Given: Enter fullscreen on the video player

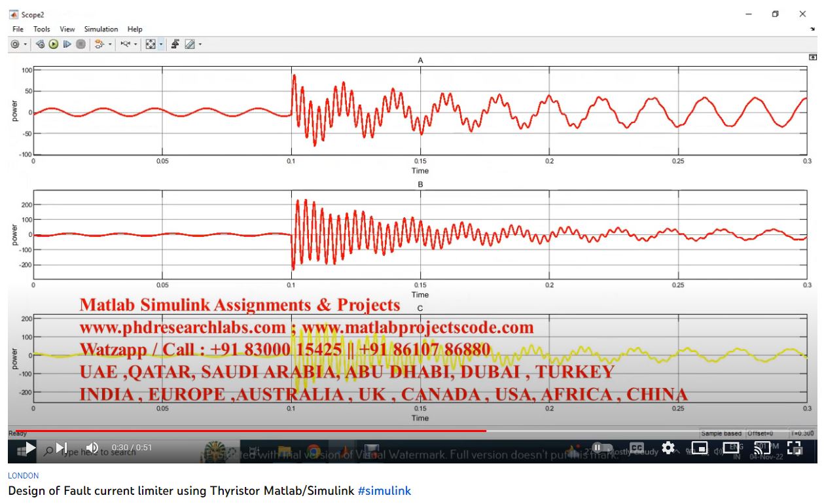Looking at the screenshot, I should point(795,448).
